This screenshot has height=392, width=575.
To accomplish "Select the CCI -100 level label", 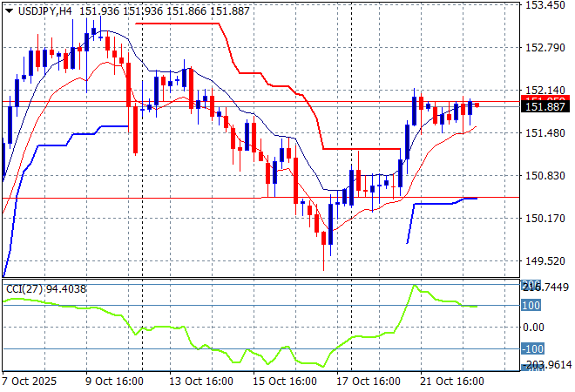I will pyautogui.click(x=533, y=348).
